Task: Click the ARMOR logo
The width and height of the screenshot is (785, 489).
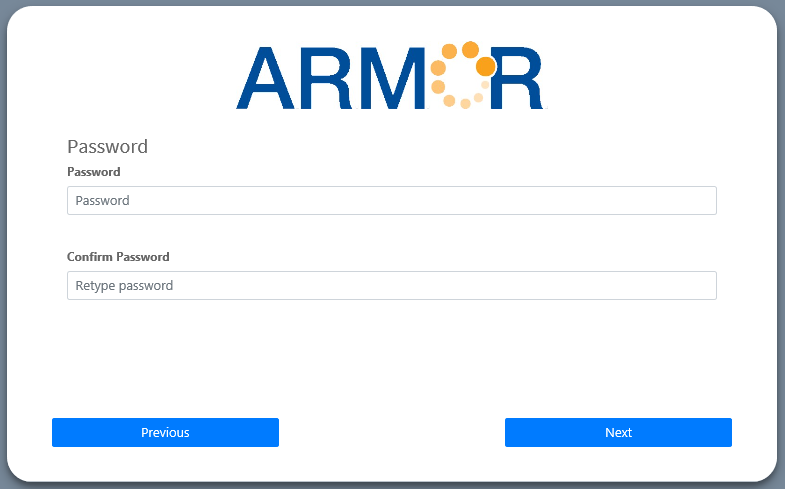Action: pyautogui.click(x=391, y=76)
